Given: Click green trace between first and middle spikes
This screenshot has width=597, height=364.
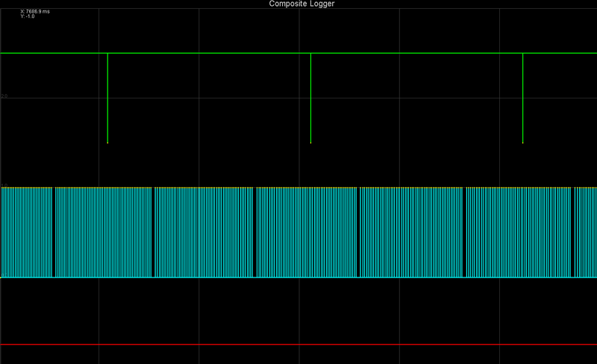Looking at the screenshot, I should point(209,54).
